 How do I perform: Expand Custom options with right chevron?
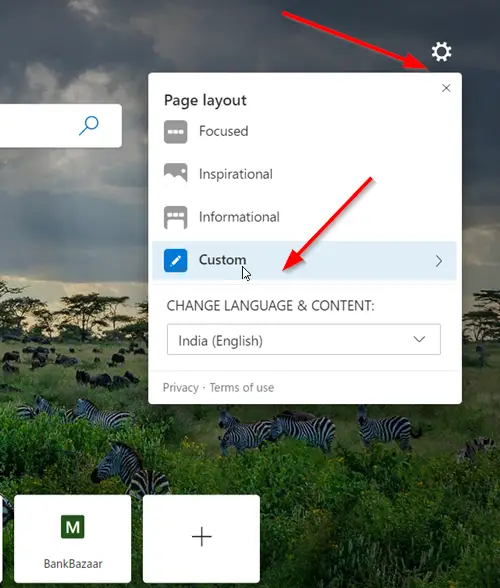(x=439, y=261)
